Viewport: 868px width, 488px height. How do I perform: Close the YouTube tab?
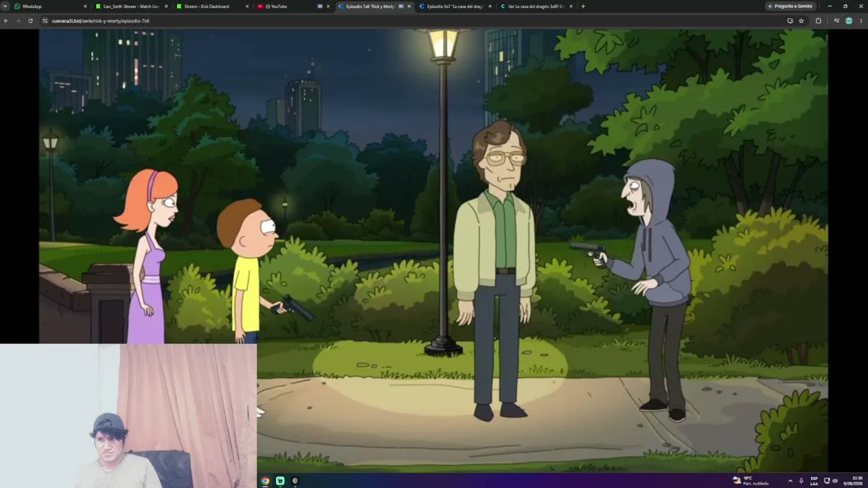point(328,6)
